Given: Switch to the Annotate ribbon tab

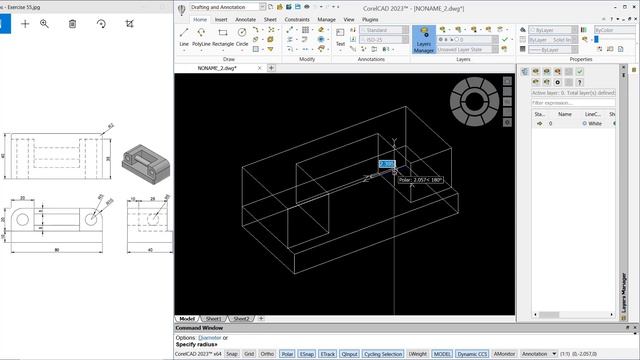Looking at the screenshot, I should [x=245, y=19].
